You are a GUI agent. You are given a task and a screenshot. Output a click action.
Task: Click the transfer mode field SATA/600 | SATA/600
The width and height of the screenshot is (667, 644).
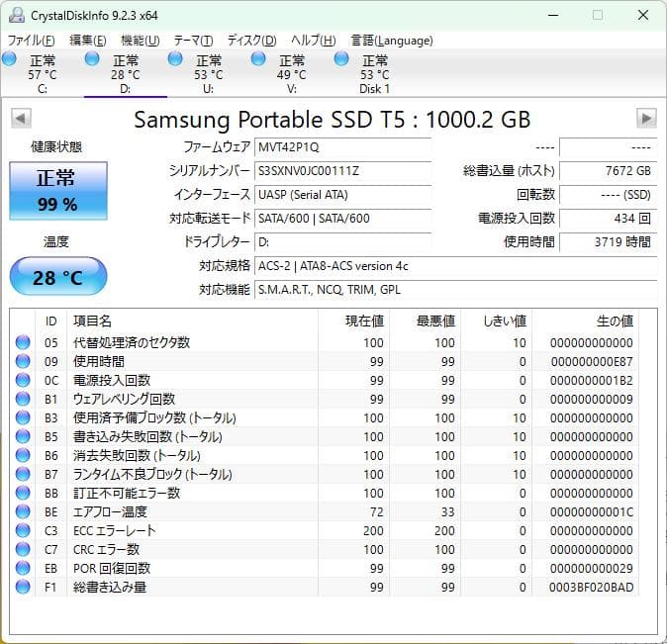342,219
